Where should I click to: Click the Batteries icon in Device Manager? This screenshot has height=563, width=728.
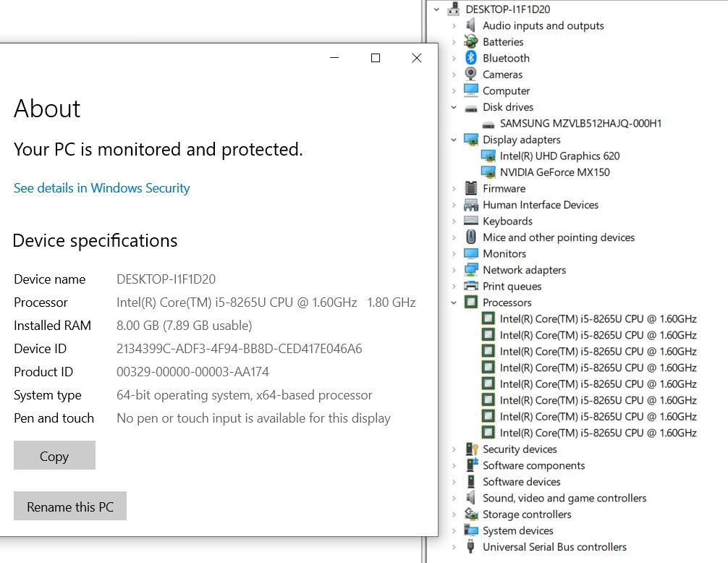471,41
